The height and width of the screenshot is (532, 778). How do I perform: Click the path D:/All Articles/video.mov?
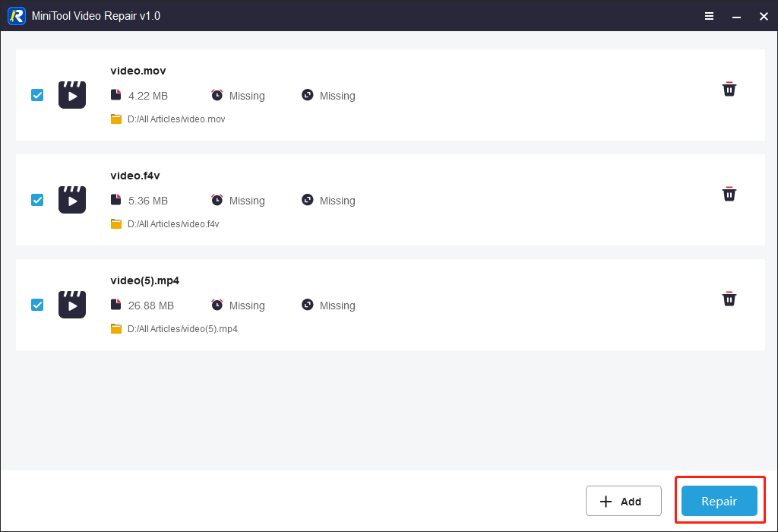176,119
